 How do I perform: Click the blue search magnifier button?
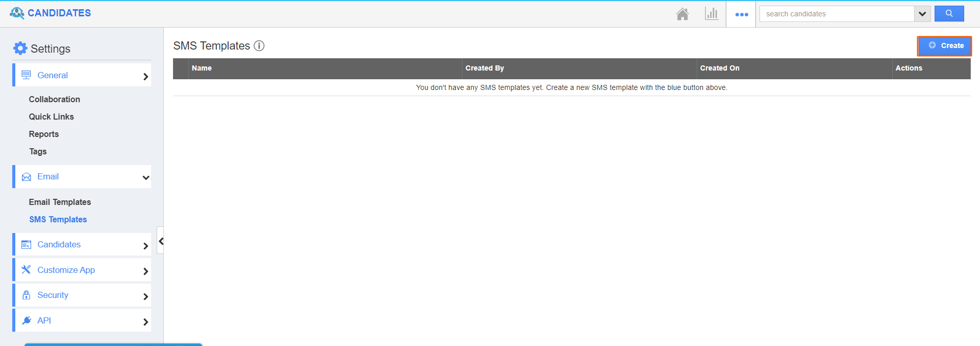pos(949,14)
